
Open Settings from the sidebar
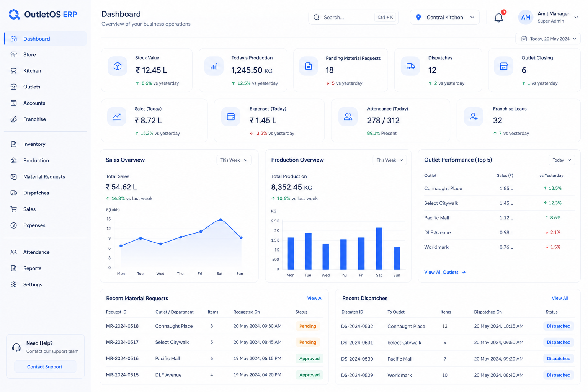45,285
